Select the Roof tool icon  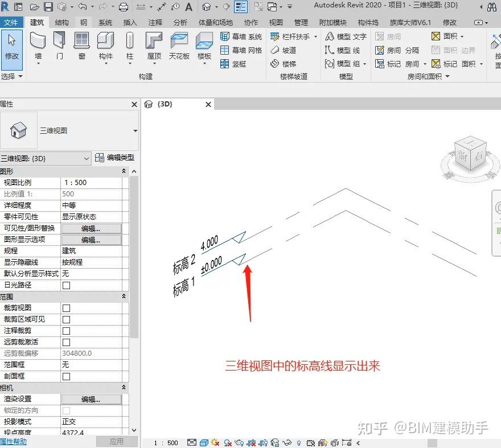(154, 40)
